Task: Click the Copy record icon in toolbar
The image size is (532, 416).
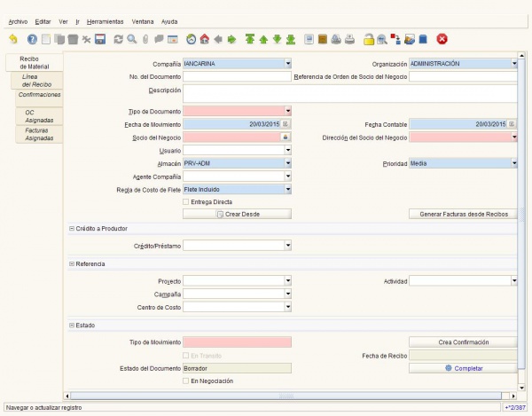Action: click(x=59, y=39)
